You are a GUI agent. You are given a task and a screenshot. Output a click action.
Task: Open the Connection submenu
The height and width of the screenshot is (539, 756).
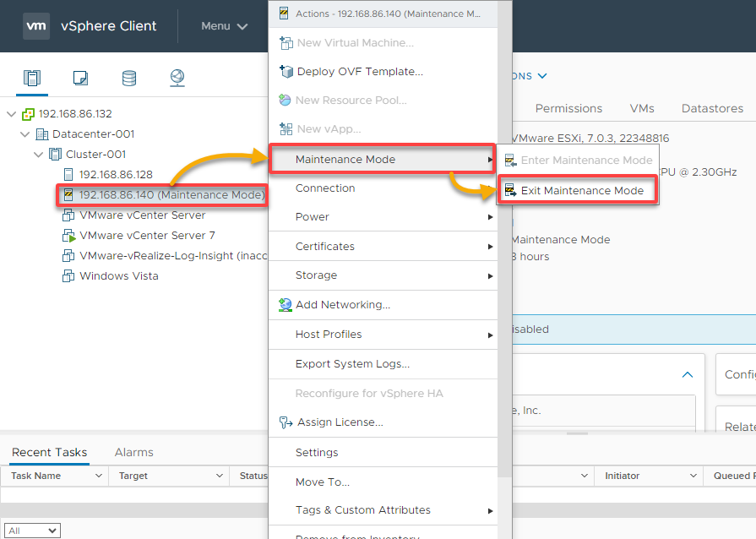coord(383,188)
